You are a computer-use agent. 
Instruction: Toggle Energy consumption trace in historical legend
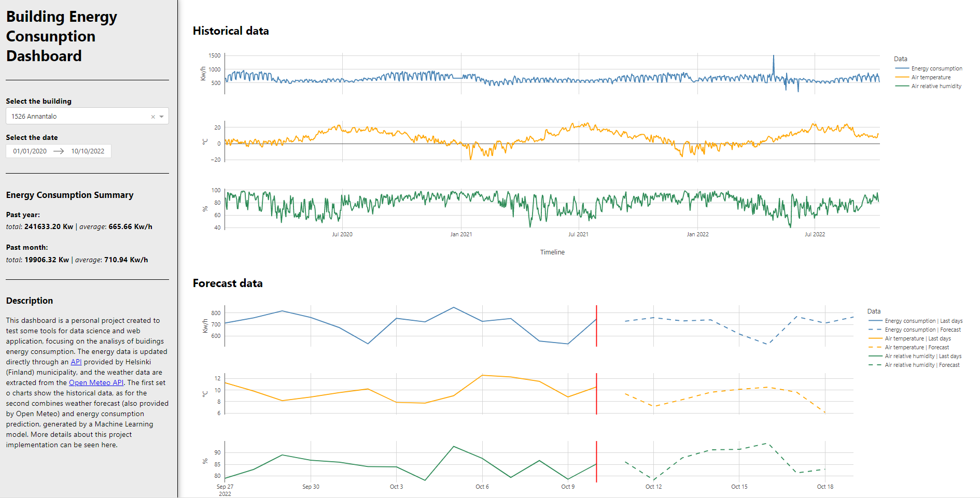pyautogui.click(x=929, y=68)
